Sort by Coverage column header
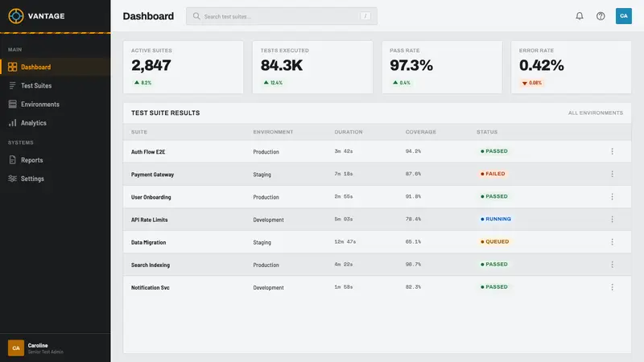Image resolution: width=644 pixels, height=362 pixels. click(x=420, y=132)
